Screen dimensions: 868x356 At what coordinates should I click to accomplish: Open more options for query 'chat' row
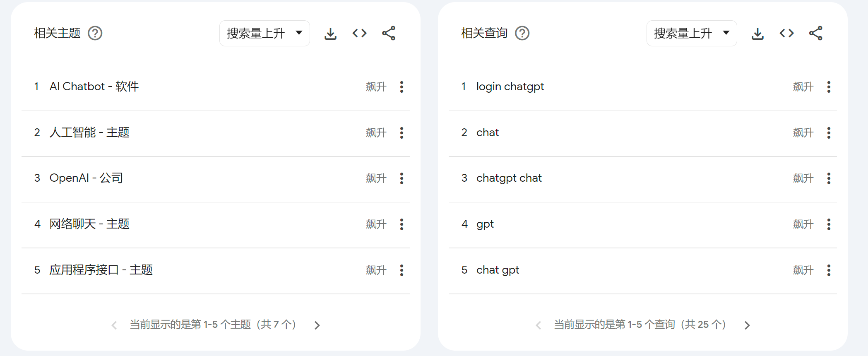tap(829, 133)
